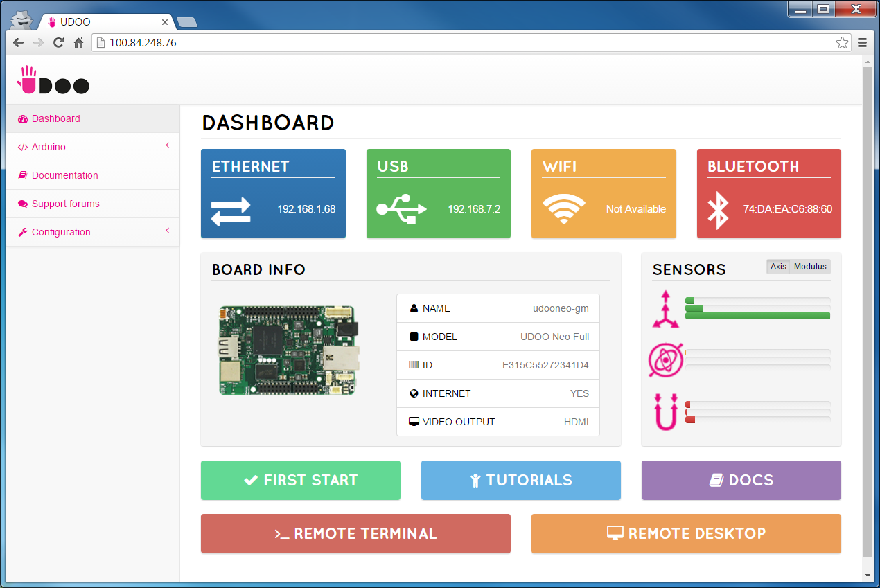The height and width of the screenshot is (588, 880).
Task: Switch sensors view to Modulus
Action: click(810, 267)
